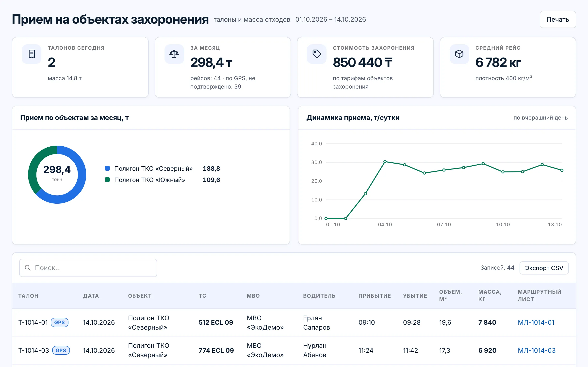Viewport: 588px width, 367px height.
Task: Select ticket number Т-1014-01
Action: pyautogui.click(x=33, y=322)
